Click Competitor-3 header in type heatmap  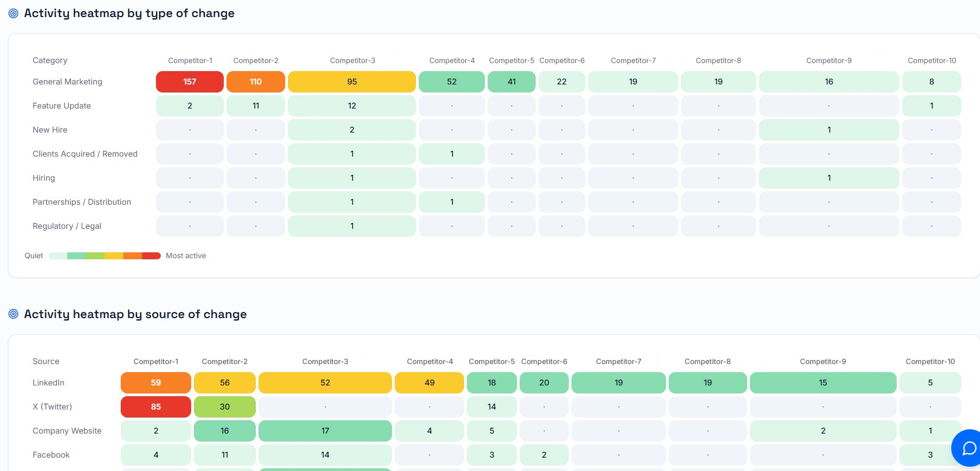click(x=352, y=60)
